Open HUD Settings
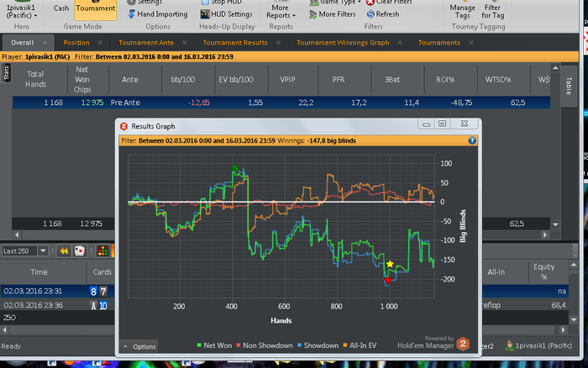 coord(226,14)
